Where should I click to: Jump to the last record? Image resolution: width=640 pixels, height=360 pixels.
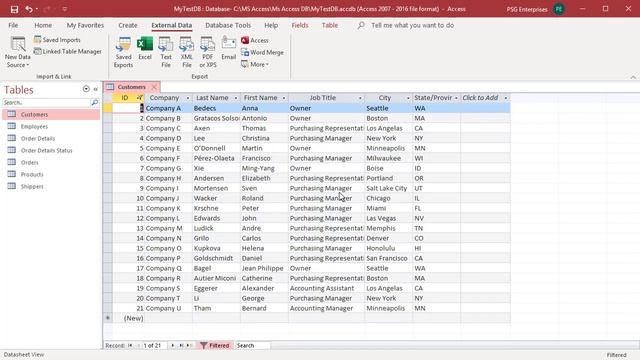coord(181,345)
